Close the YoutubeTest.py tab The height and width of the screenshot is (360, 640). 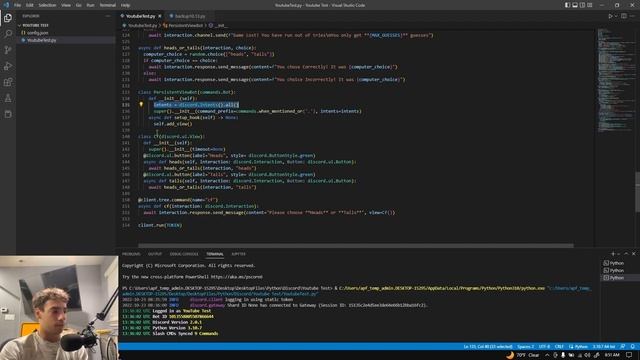click(160, 16)
